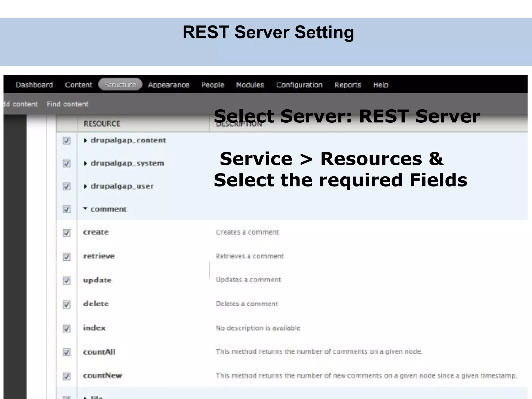The width and height of the screenshot is (532, 399).
Task: Click the RESOURCE column header
Action: click(x=102, y=124)
